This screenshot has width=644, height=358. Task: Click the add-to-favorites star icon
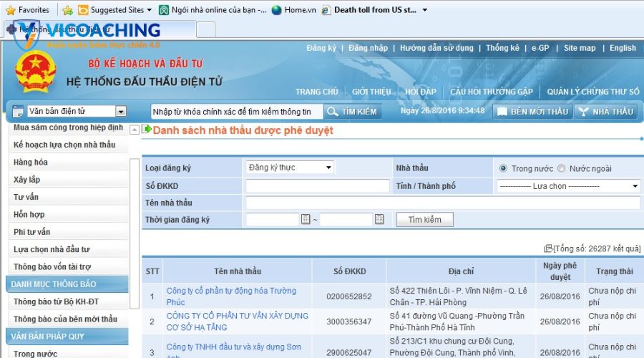(68, 10)
